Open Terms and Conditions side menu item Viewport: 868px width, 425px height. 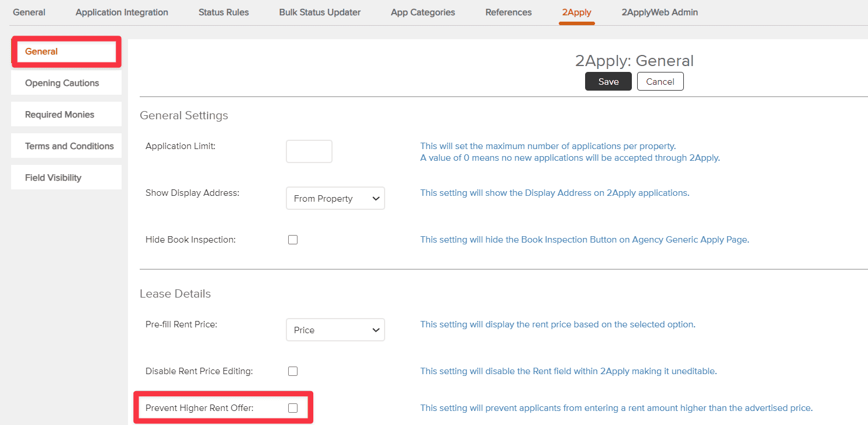pyautogui.click(x=66, y=146)
